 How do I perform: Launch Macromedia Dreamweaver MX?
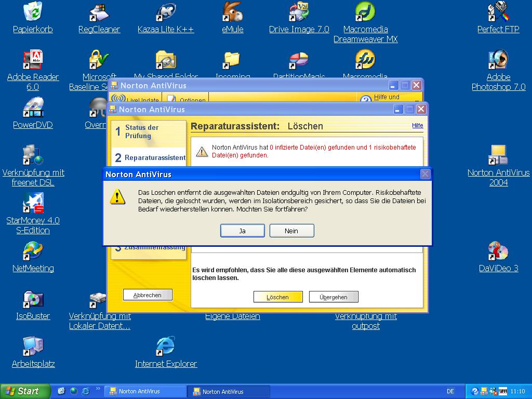(x=365, y=22)
